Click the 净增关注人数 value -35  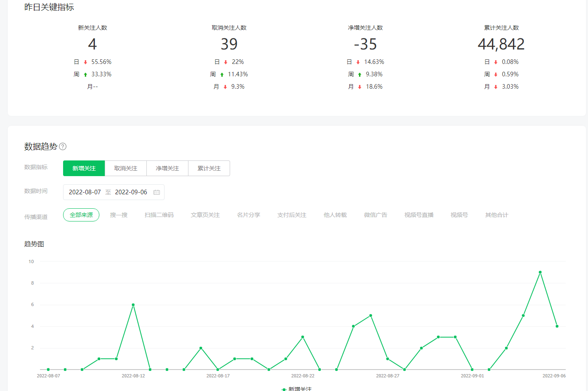pyautogui.click(x=365, y=44)
